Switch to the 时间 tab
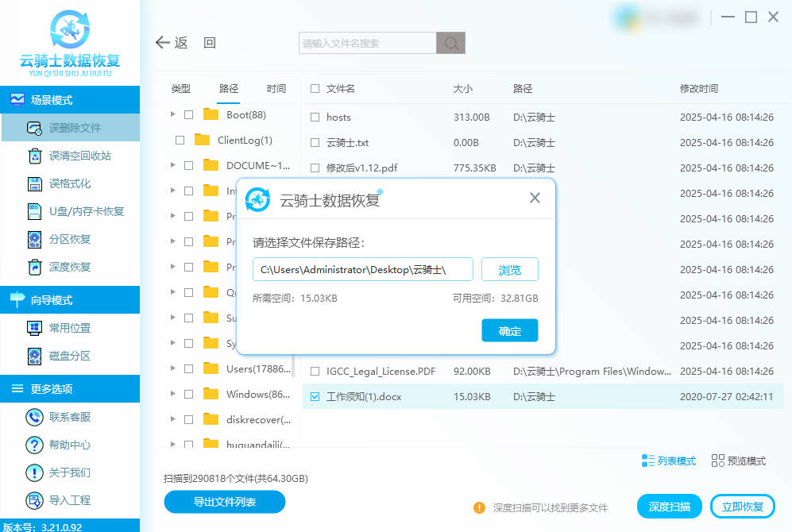 276,88
